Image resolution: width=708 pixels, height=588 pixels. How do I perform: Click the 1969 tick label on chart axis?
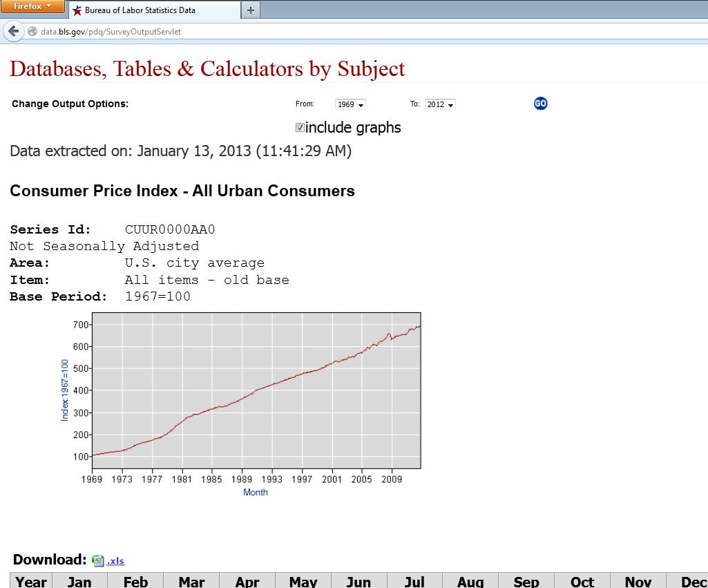92,479
